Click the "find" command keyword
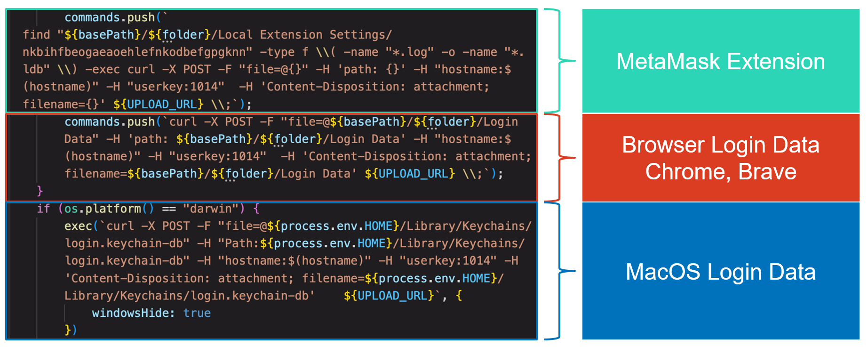The width and height of the screenshot is (868, 347). pos(36,35)
